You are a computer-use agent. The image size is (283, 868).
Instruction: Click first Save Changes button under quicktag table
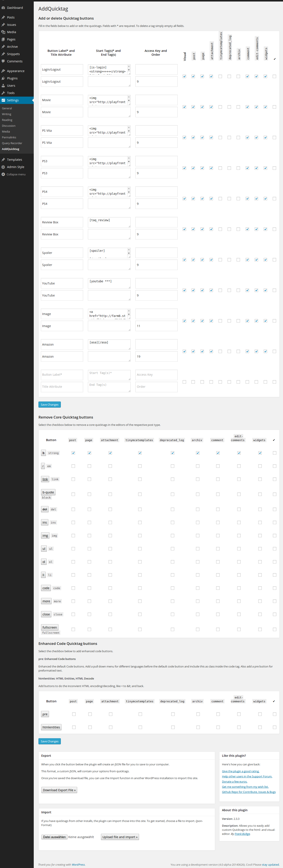click(x=49, y=405)
